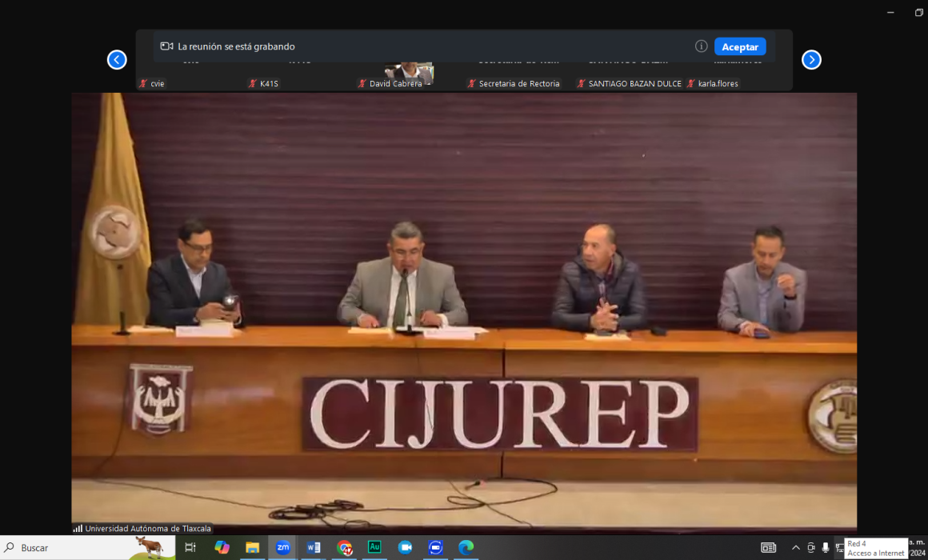Select SANTIAGO BAZAN DULCE participant label
Screen dimensions: 928x560
[634, 83]
